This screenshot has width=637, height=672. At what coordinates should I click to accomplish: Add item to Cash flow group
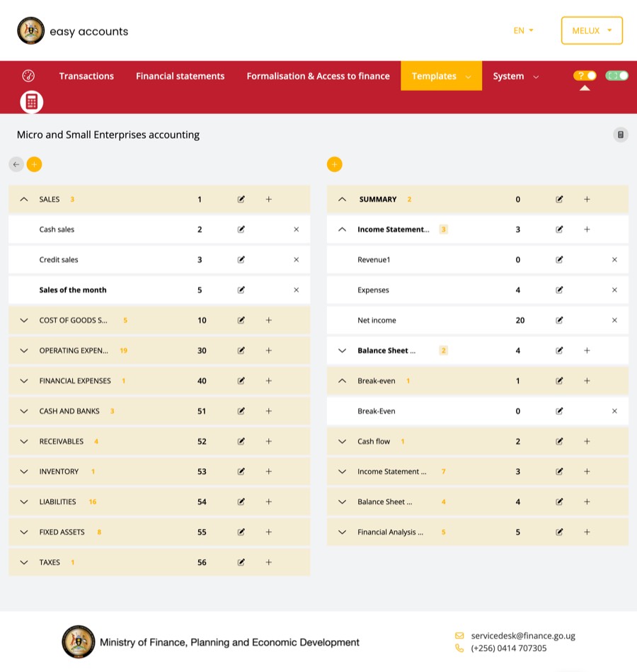(587, 441)
